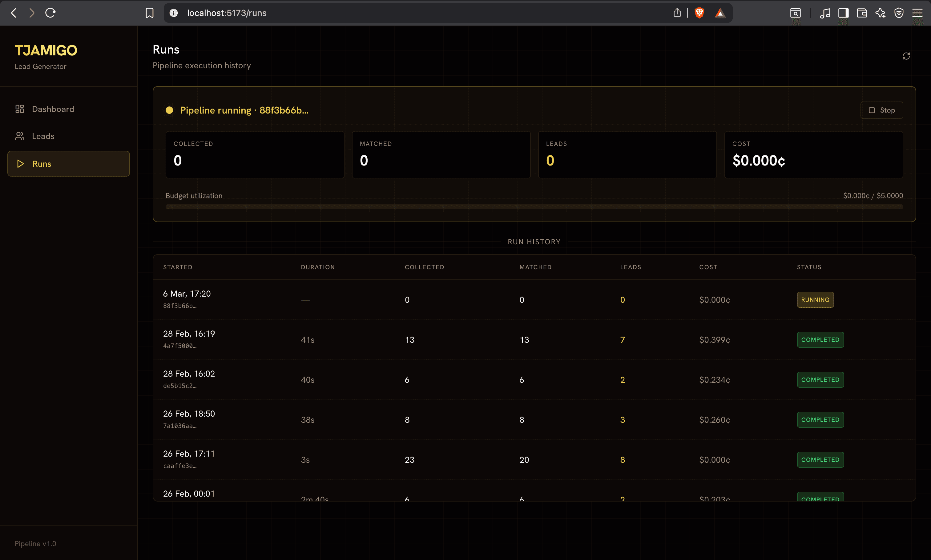Viewport: 931px width, 560px height.
Task: Open Leo AI assistant sparkle icon
Action: tap(880, 12)
